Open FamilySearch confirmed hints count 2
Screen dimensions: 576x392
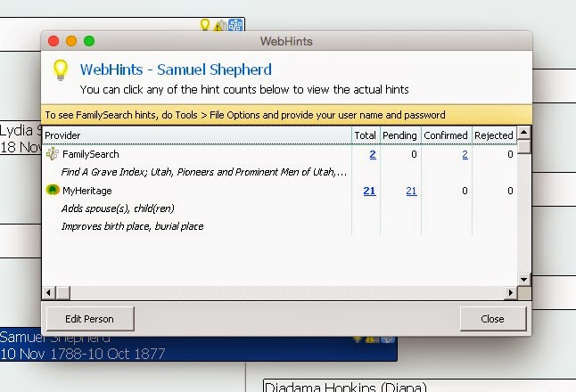click(x=465, y=154)
